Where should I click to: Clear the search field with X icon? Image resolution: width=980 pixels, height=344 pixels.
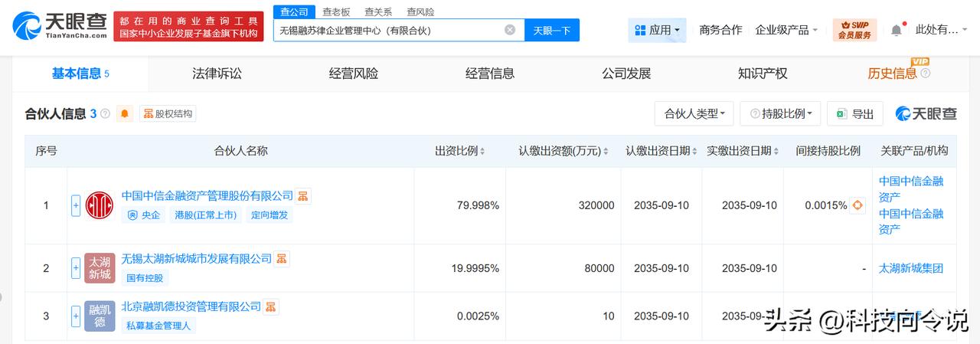[510, 30]
